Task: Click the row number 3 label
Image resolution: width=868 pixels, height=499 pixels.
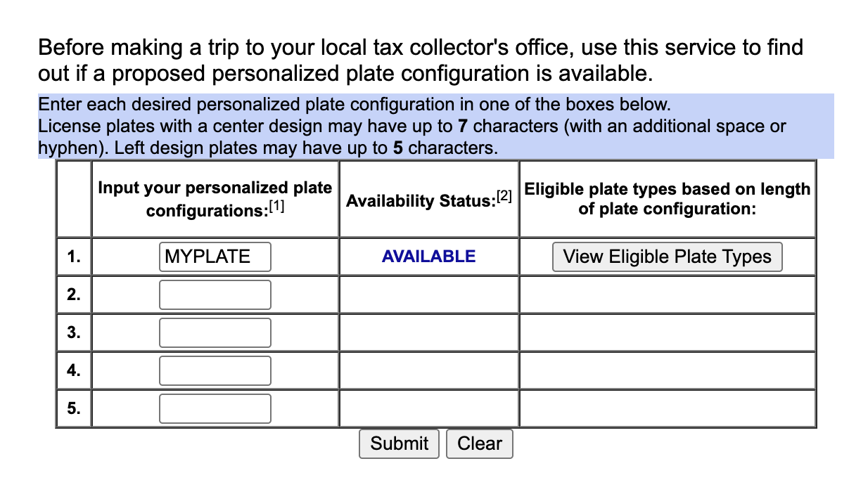Action: (x=74, y=332)
